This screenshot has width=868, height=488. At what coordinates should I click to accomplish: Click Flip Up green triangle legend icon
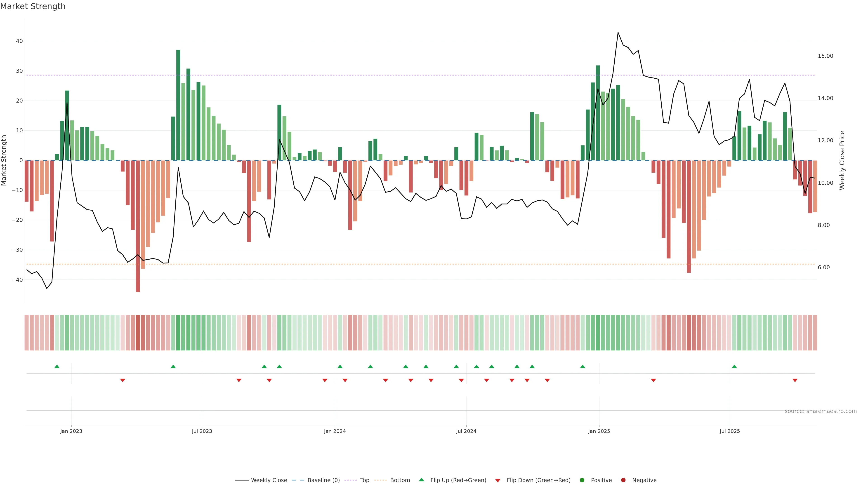click(x=421, y=480)
